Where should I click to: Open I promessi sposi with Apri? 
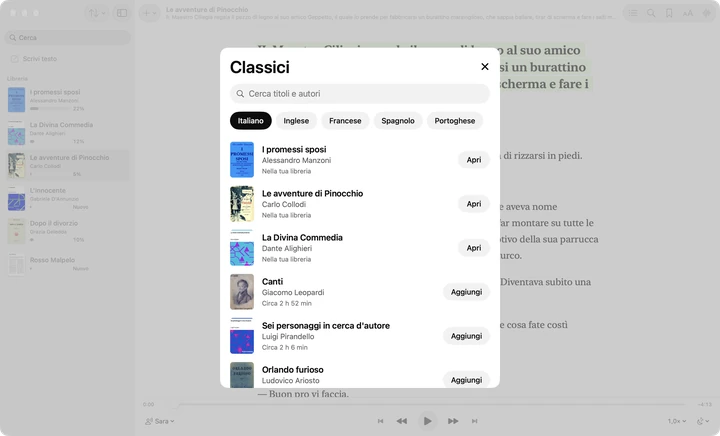coord(473,160)
